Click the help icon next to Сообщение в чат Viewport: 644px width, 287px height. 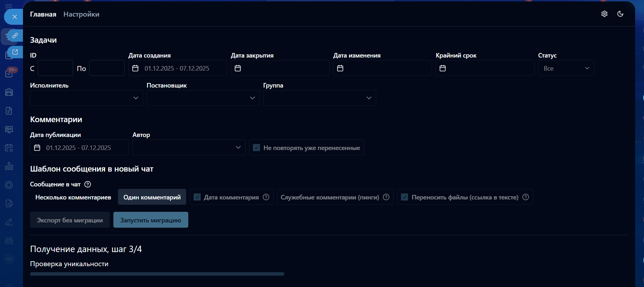coord(88,184)
